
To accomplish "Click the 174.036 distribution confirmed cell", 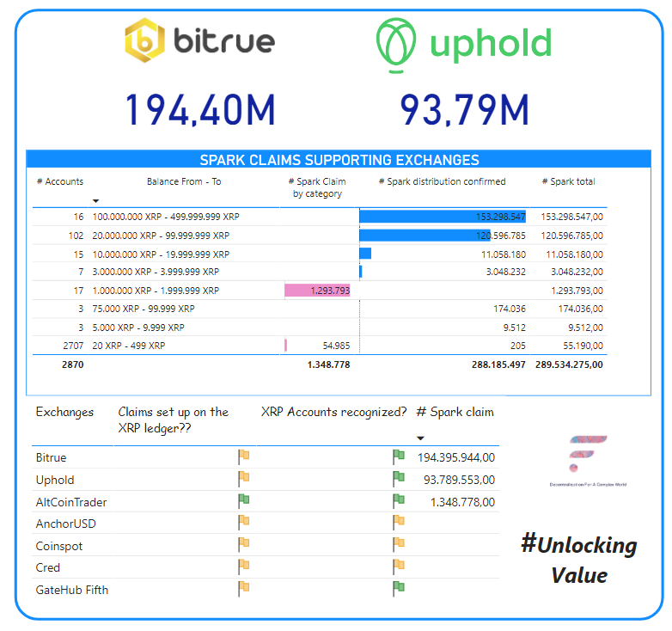I will 510,309.
